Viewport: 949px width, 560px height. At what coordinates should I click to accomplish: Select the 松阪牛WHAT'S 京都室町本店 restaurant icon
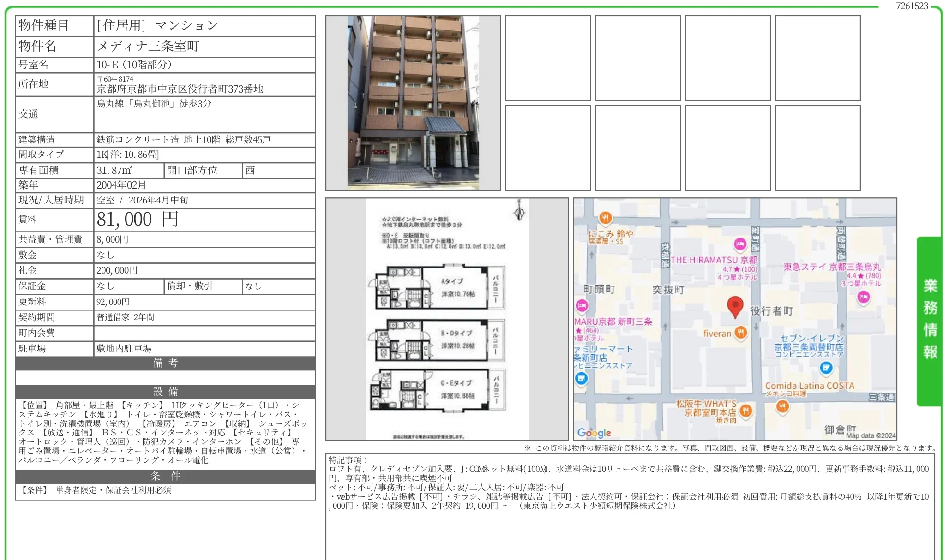746,410
